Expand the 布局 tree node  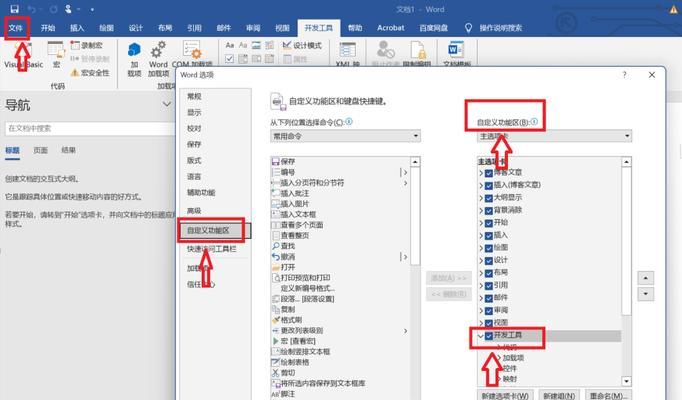[x=481, y=273]
